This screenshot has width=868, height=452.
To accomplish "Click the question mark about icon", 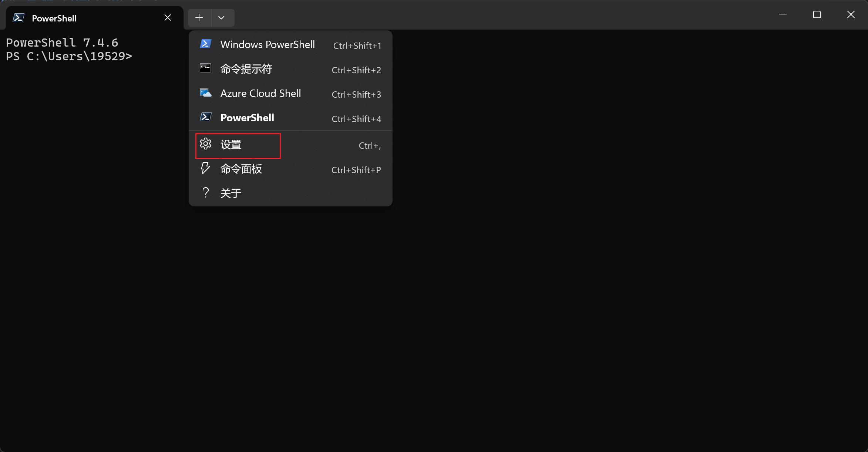I will pyautogui.click(x=206, y=192).
